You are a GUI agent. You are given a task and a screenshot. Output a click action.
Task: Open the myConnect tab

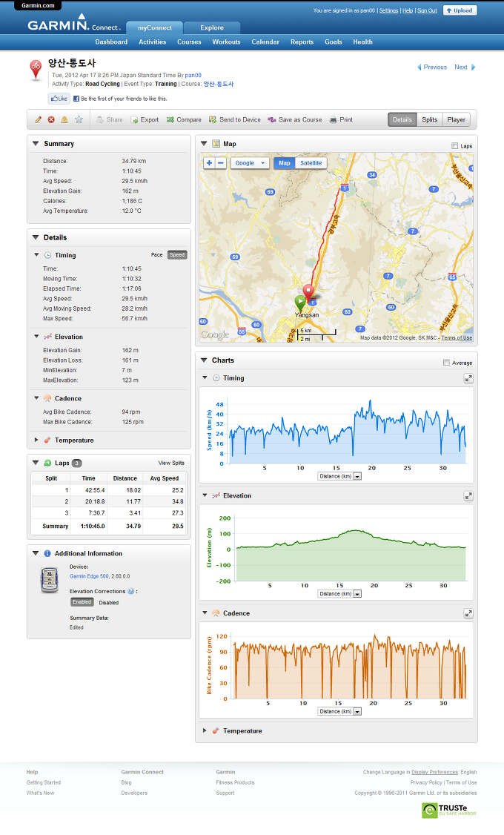point(155,27)
